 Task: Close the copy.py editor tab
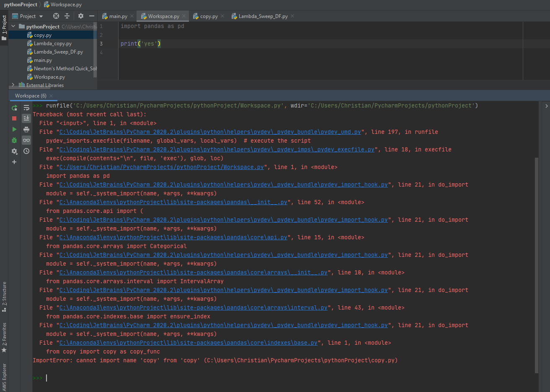(222, 16)
